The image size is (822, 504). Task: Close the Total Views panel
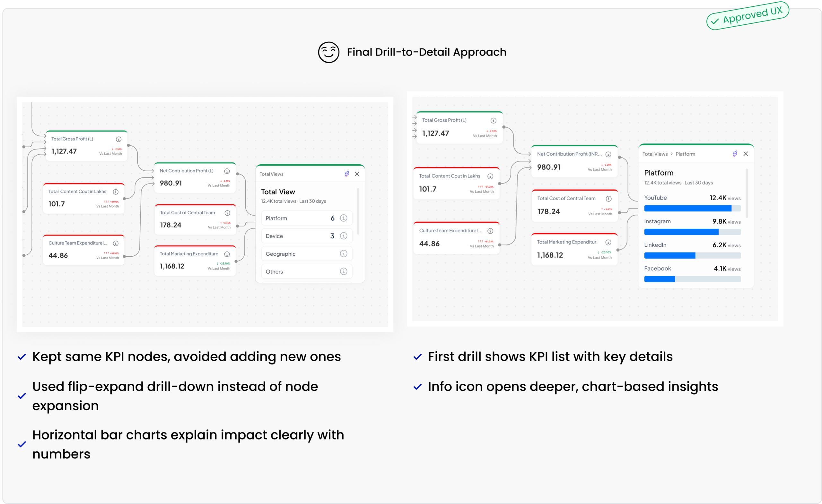tap(357, 174)
